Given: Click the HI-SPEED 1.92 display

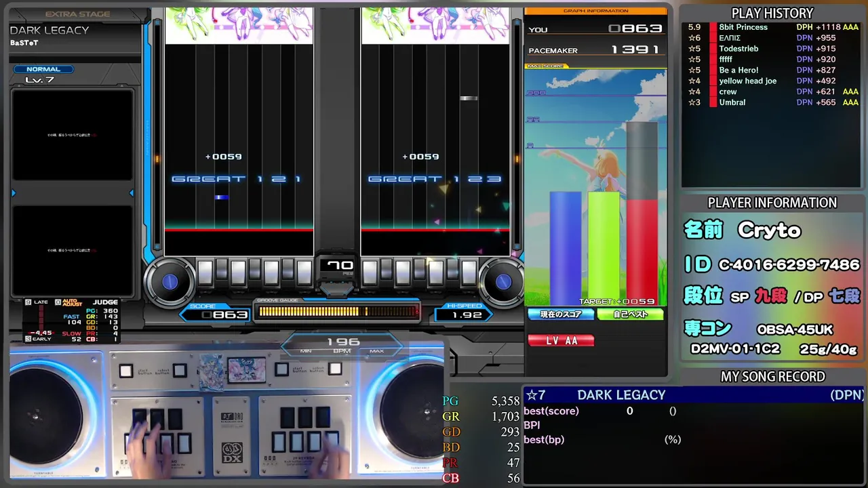Looking at the screenshot, I should pyautogui.click(x=463, y=314).
